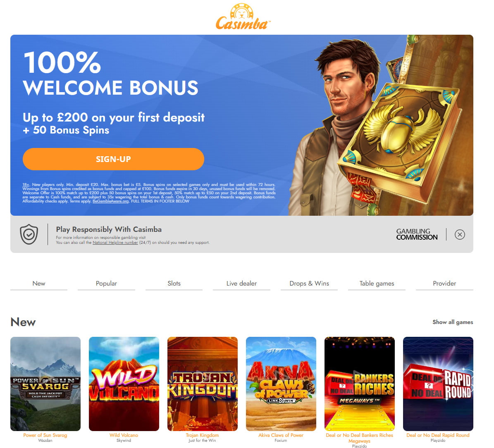Open the Provider tab
Screen dimensions: 494x448
[444, 284]
